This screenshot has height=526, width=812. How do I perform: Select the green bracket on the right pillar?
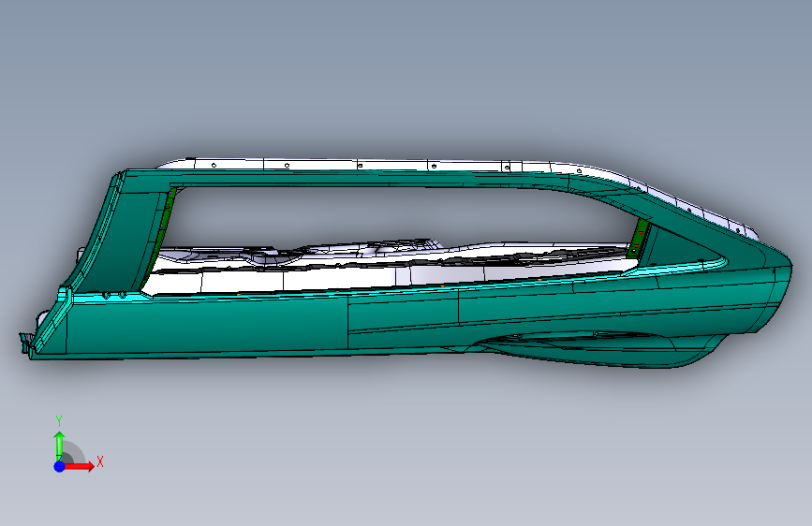tap(639, 238)
